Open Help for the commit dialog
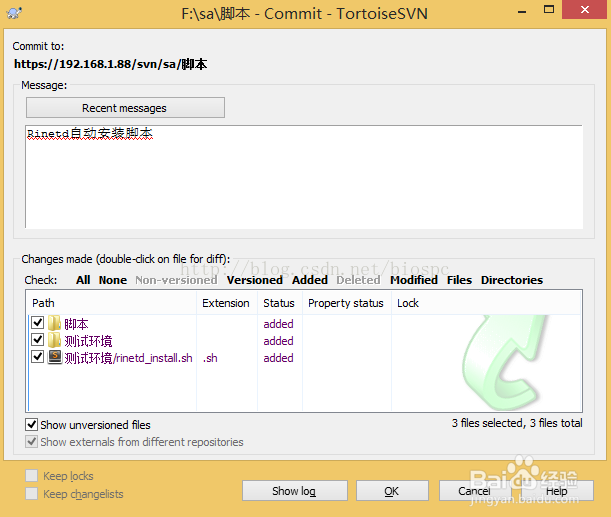Viewport: 611px width, 517px height. pyautogui.click(x=557, y=491)
